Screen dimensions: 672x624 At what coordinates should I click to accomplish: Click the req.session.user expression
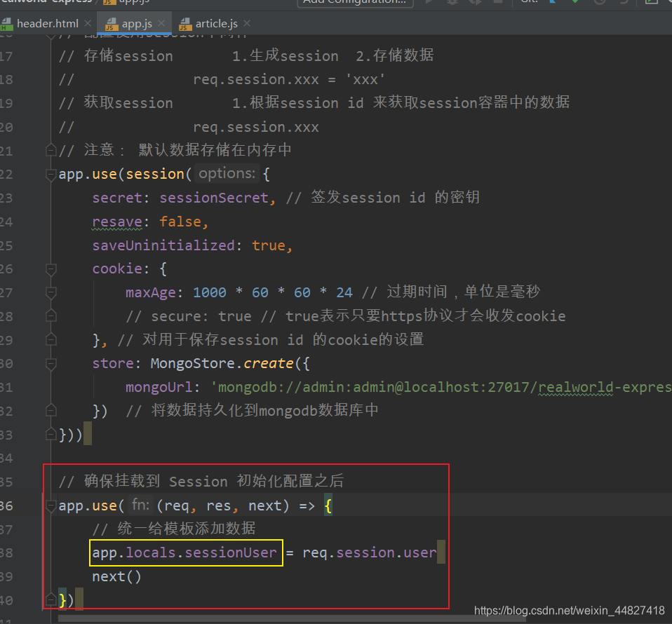pos(370,553)
